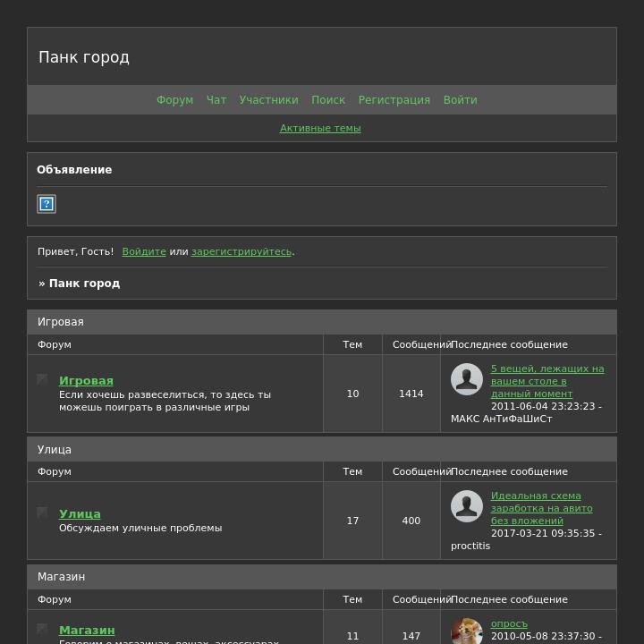Image resolution: width=644 pixels, height=644 pixels.
Task: Click message count 400 in Улица row
Action: click(411, 521)
